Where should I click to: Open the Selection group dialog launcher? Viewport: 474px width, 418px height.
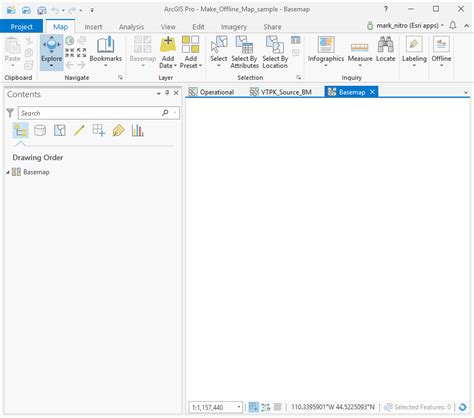point(299,78)
